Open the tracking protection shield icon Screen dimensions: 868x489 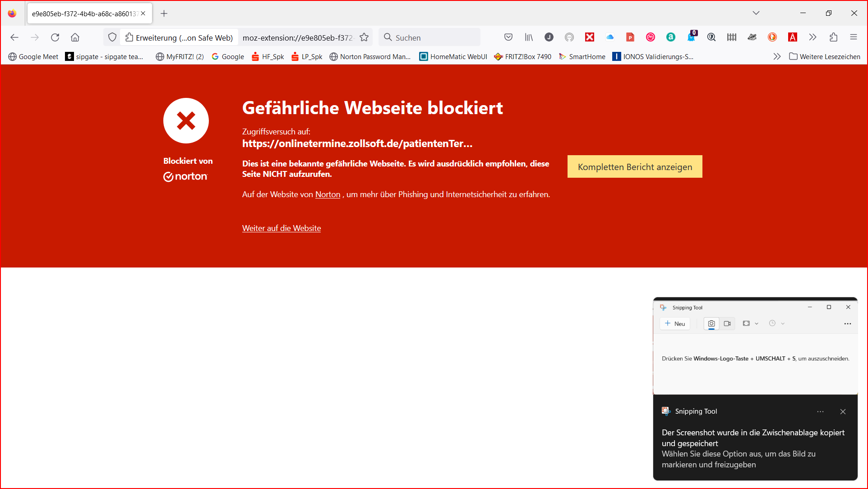[112, 37]
